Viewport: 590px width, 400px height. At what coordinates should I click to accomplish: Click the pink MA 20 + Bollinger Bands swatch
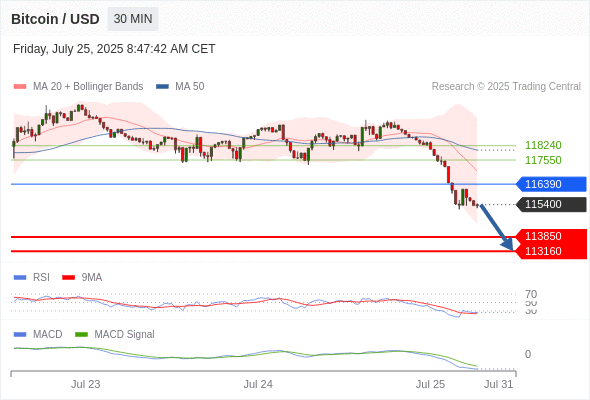point(20,87)
